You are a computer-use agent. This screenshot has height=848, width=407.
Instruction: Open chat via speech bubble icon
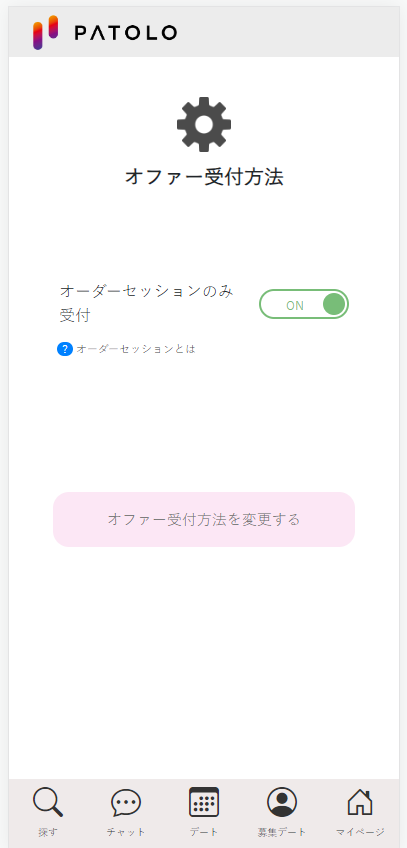tap(126, 803)
